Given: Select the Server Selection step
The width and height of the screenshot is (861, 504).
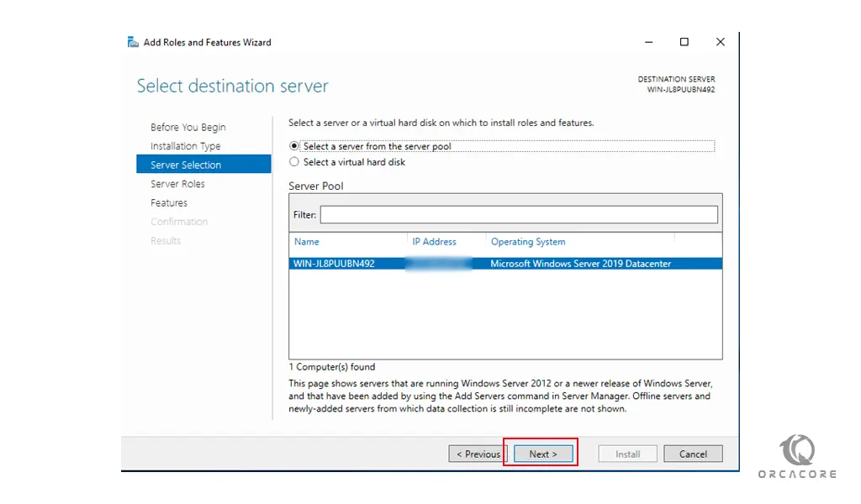Looking at the screenshot, I should (203, 165).
